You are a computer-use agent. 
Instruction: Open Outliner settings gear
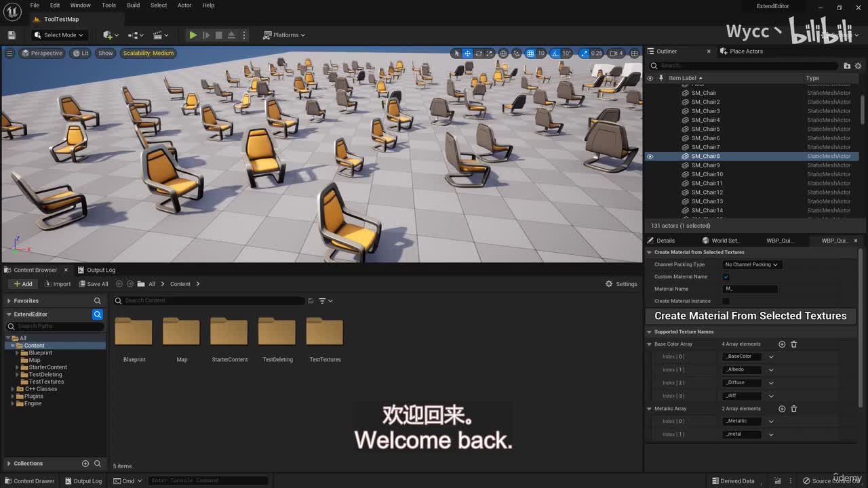(859, 66)
